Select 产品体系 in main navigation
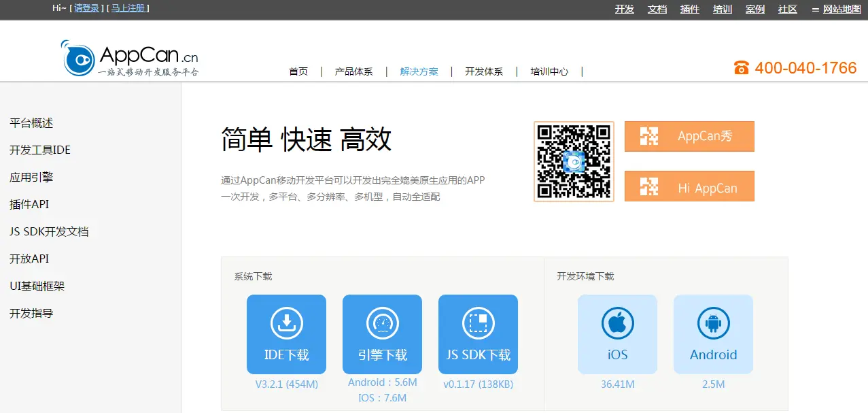This screenshot has height=413, width=868. point(354,71)
